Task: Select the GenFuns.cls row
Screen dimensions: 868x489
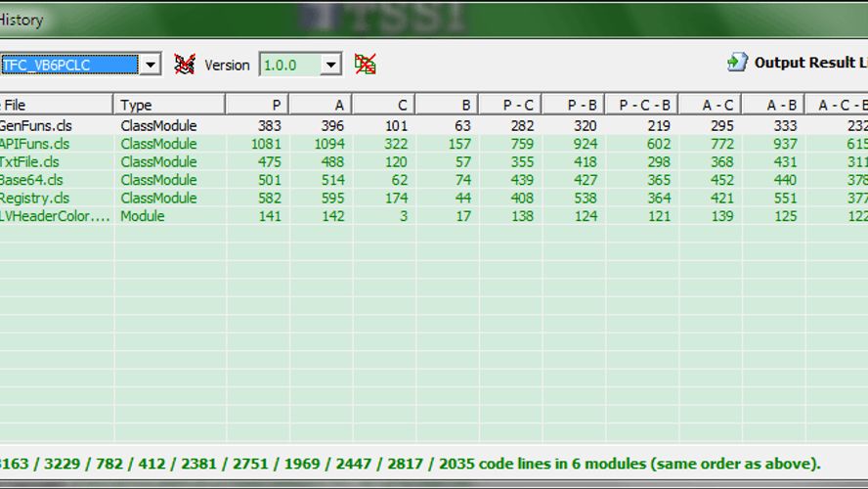Action: tap(434, 126)
